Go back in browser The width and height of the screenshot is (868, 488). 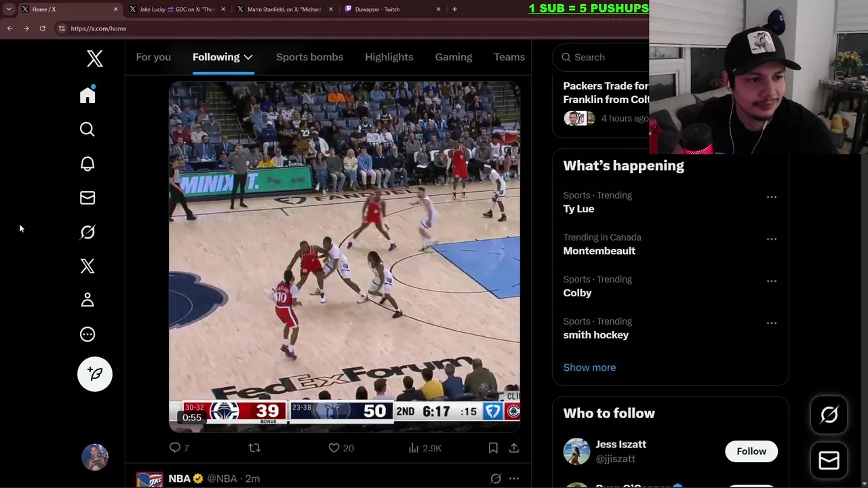9,28
